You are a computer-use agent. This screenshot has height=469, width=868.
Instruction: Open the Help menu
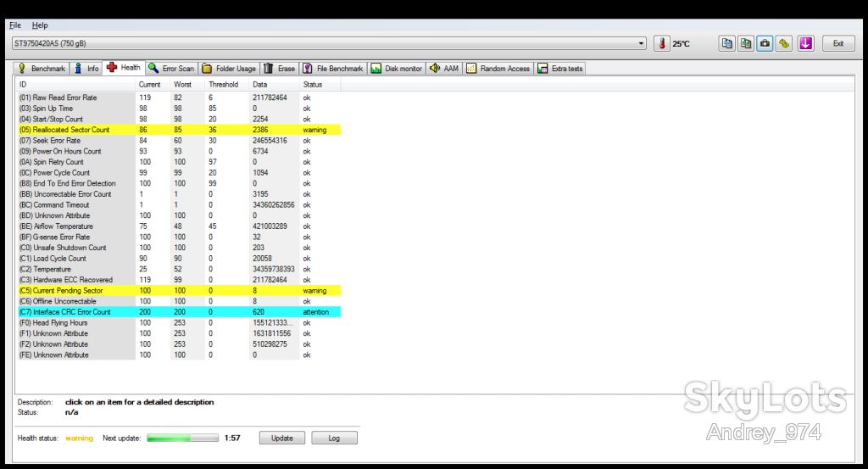click(40, 25)
